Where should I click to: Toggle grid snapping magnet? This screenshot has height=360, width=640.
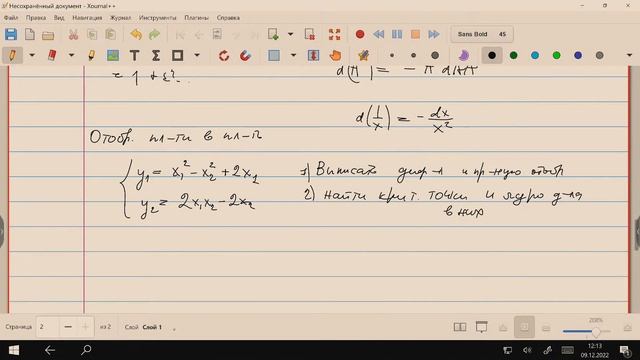tap(245, 56)
